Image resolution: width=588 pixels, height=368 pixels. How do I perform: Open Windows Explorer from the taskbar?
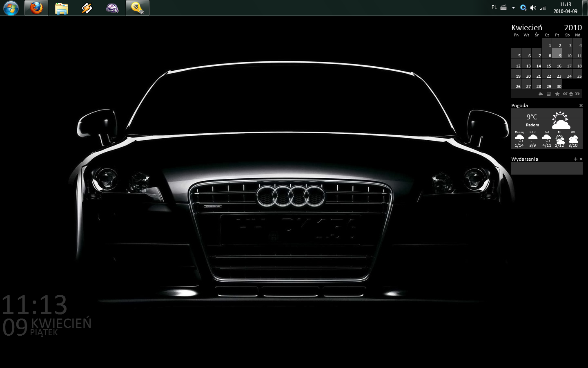click(62, 8)
